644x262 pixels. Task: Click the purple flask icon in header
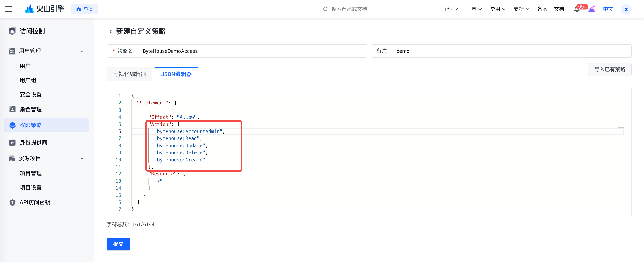point(592,9)
